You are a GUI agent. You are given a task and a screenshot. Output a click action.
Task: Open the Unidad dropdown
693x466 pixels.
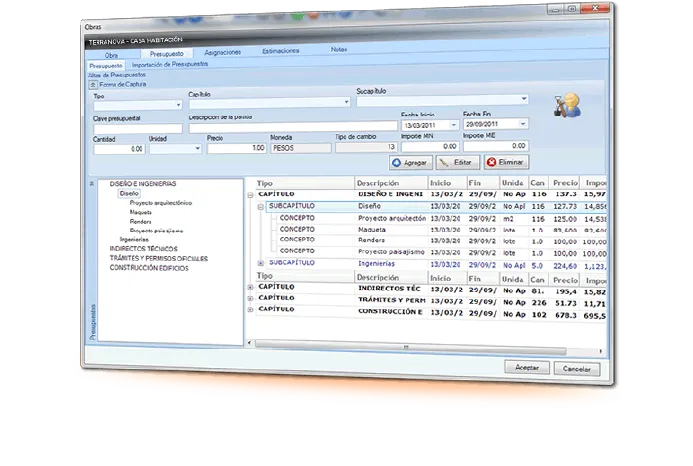197,148
